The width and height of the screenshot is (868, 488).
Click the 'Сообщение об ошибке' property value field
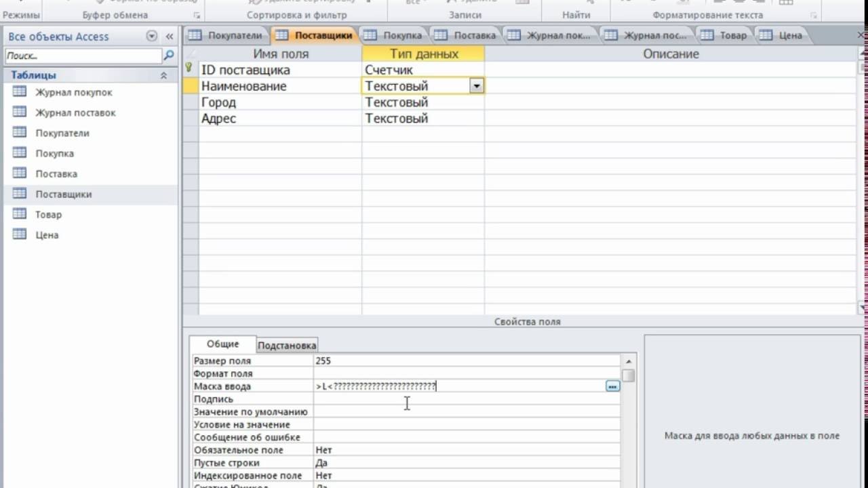click(x=467, y=437)
